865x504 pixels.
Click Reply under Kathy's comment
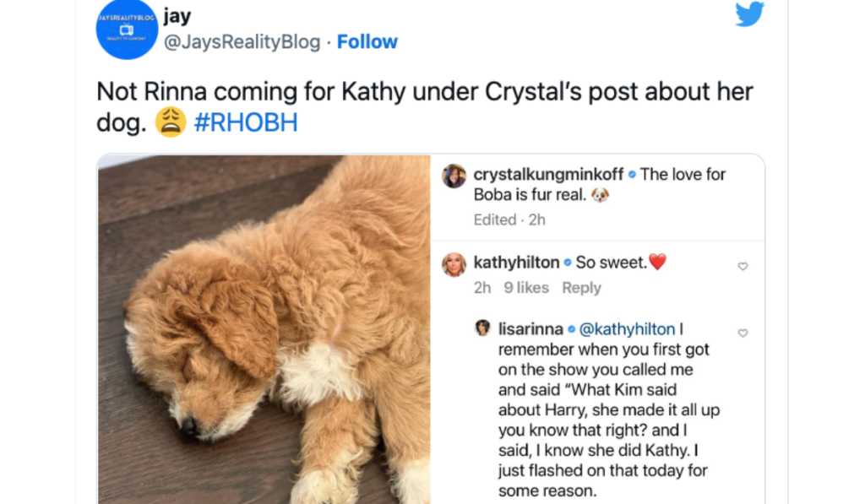(584, 287)
